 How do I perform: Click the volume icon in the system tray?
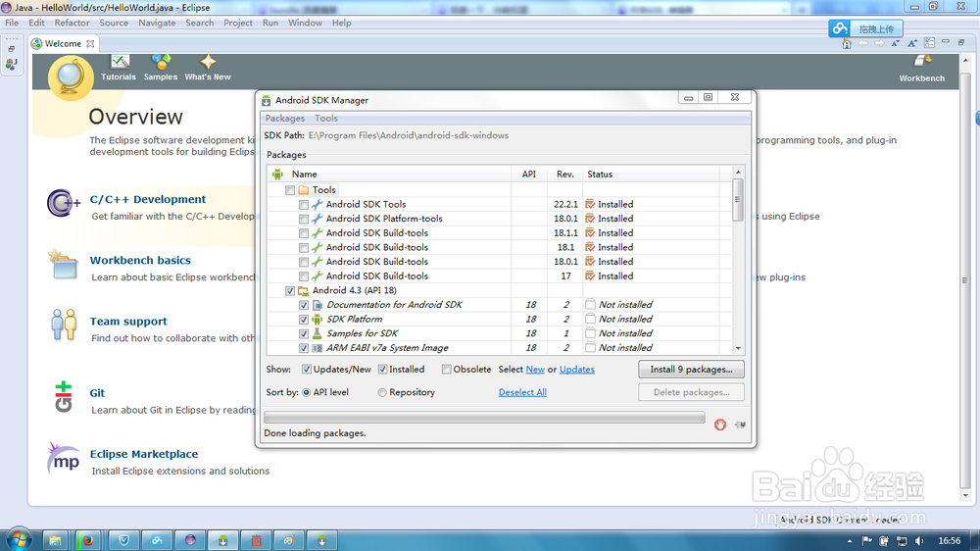(919, 540)
